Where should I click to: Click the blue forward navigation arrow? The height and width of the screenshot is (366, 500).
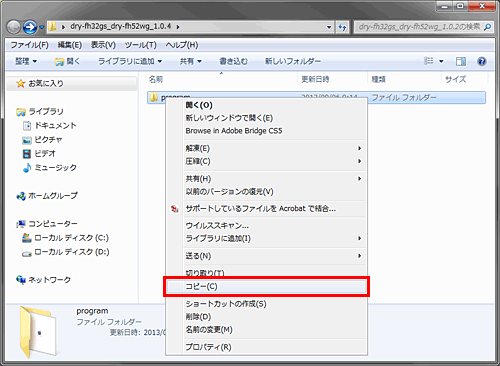[30, 27]
